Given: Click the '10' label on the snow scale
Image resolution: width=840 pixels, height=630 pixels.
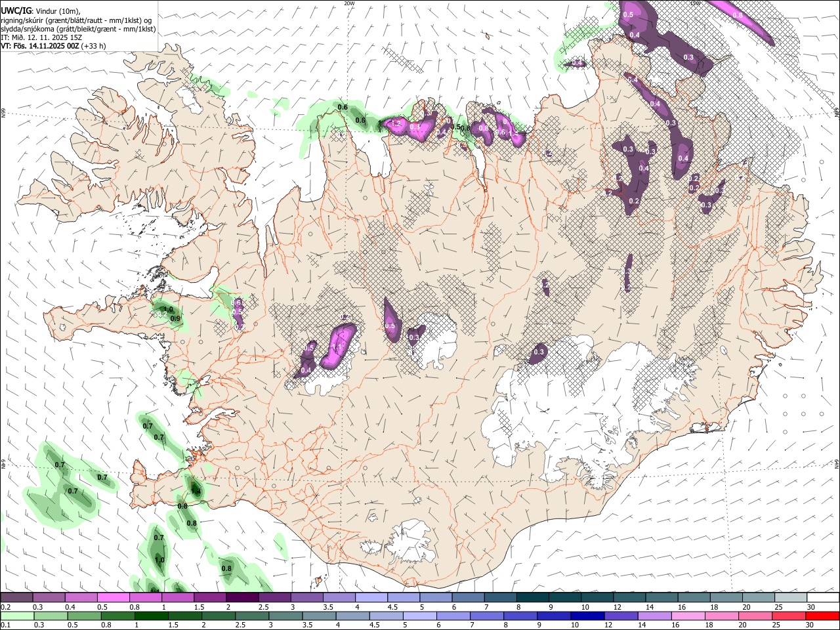Looking at the screenshot, I should tap(585, 607).
